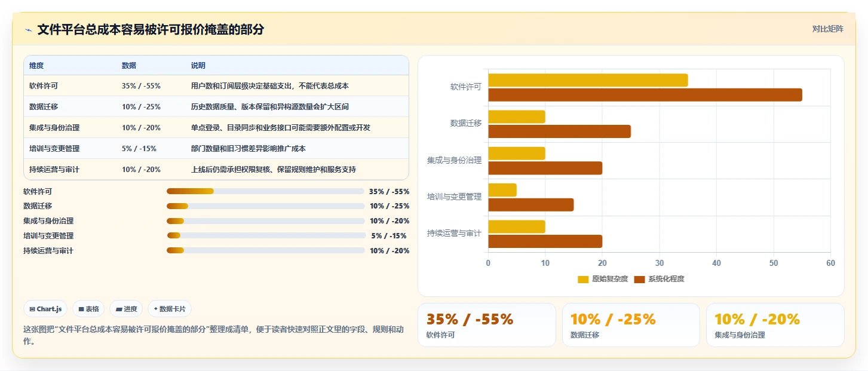Image resolution: width=868 pixels, height=371 pixels.
Task: Toggle the yellow 原始复杂度 legend swatch
Action: [x=583, y=280]
